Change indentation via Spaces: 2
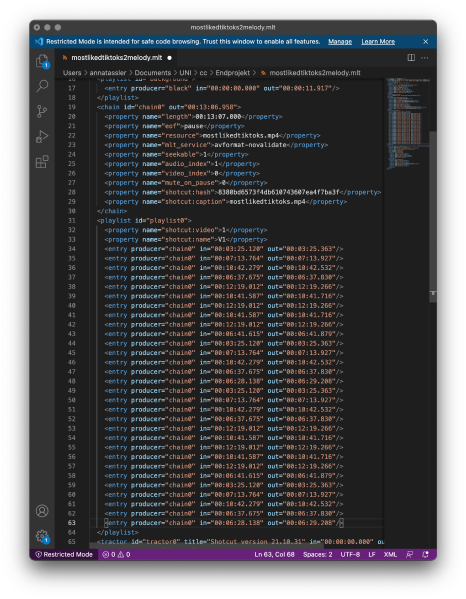 tap(317, 554)
